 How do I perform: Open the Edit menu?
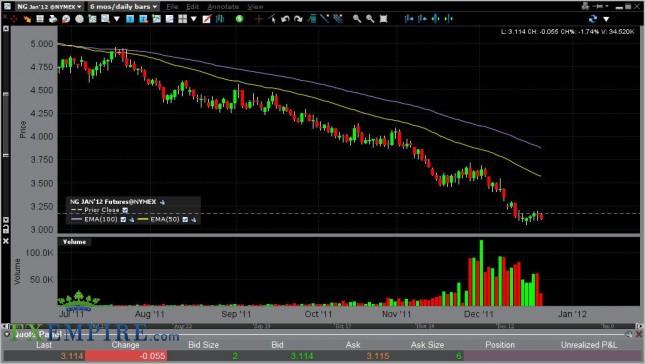point(192,7)
